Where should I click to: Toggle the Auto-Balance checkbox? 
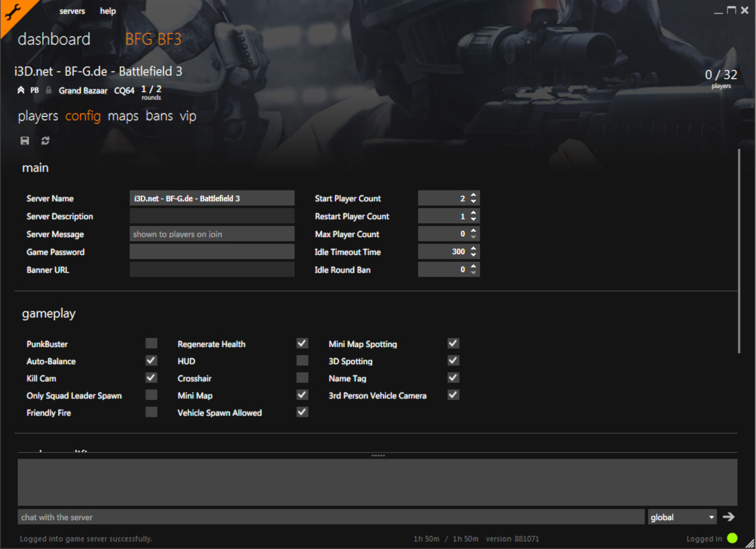tap(151, 360)
